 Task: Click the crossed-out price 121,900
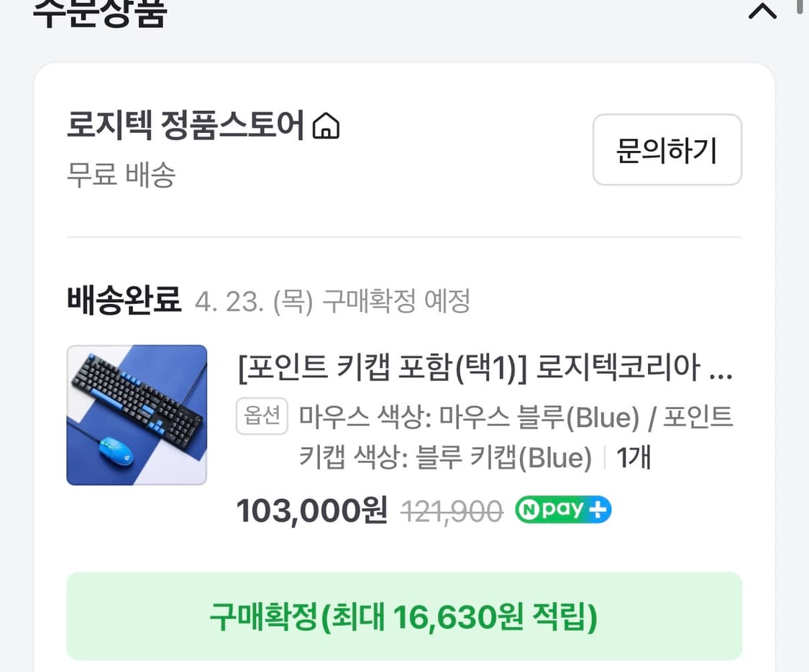[452, 510]
